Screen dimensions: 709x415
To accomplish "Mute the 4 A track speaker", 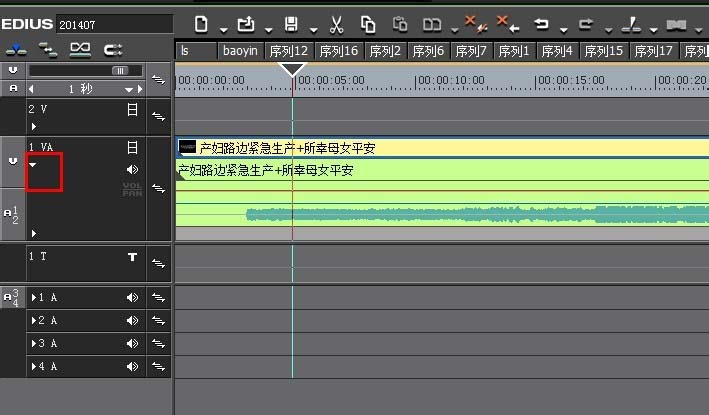I will (x=132, y=367).
